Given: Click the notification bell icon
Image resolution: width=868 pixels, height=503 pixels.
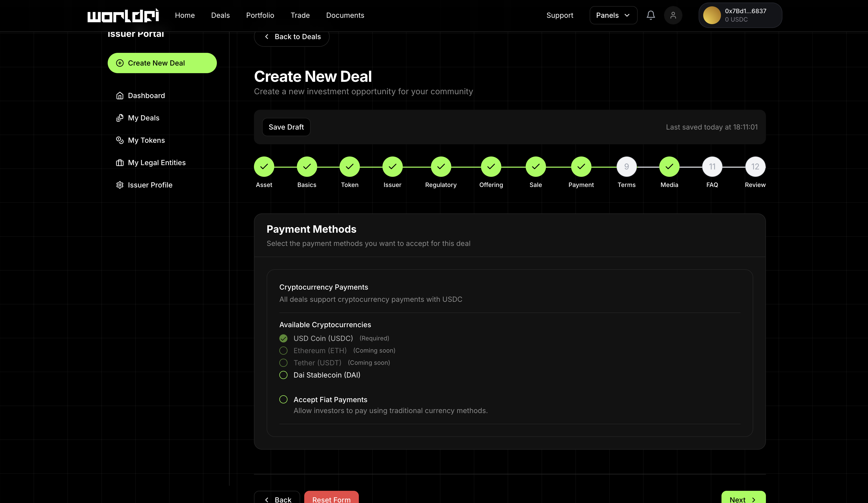Looking at the screenshot, I should pyautogui.click(x=650, y=15).
